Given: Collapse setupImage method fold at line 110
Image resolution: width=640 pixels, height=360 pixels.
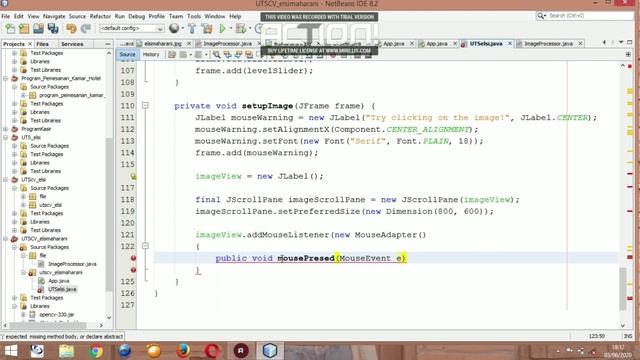Looking at the screenshot, I should point(145,106).
